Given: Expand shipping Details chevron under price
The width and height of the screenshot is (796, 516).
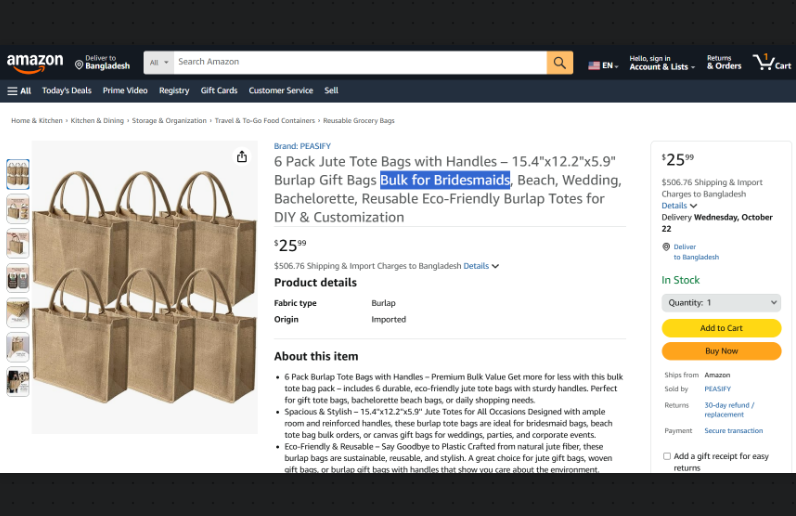Looking at the screenshot, I should click(495, 266).
